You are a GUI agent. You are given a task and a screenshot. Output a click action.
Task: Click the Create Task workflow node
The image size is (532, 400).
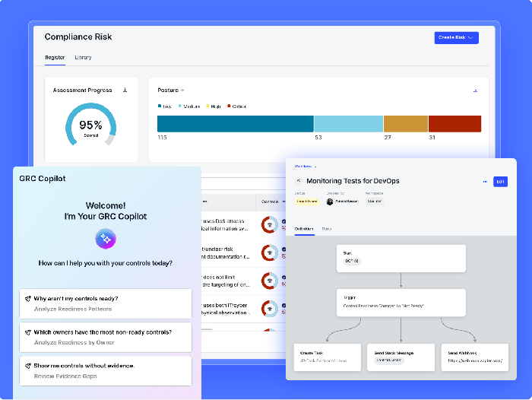point(328,357)
